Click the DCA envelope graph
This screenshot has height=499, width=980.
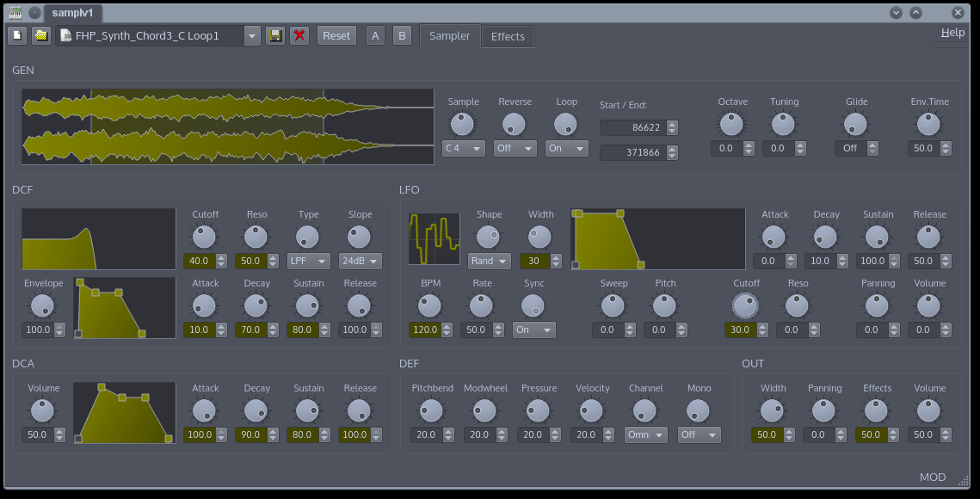125,413
